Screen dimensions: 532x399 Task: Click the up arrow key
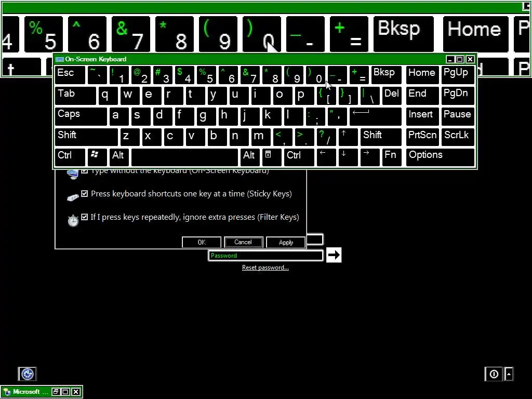348,137
